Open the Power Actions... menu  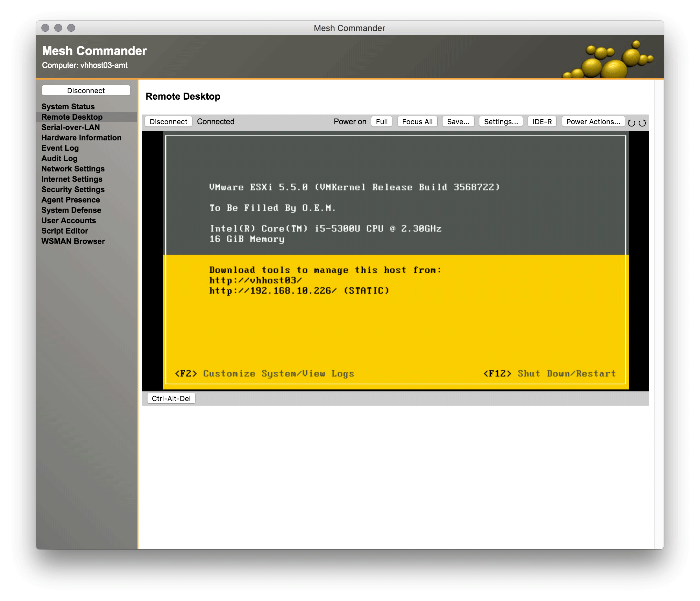click(593, 122)
